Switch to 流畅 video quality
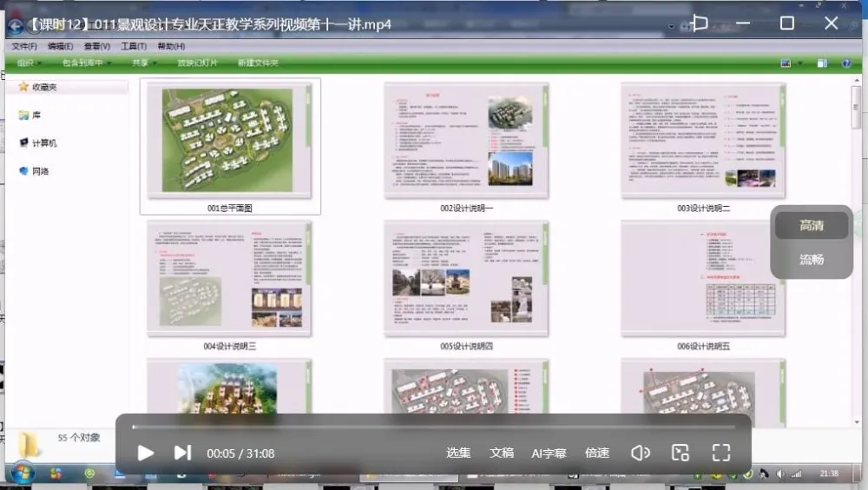The width and height of the screenshot is (868, 490). pos(812,260)
